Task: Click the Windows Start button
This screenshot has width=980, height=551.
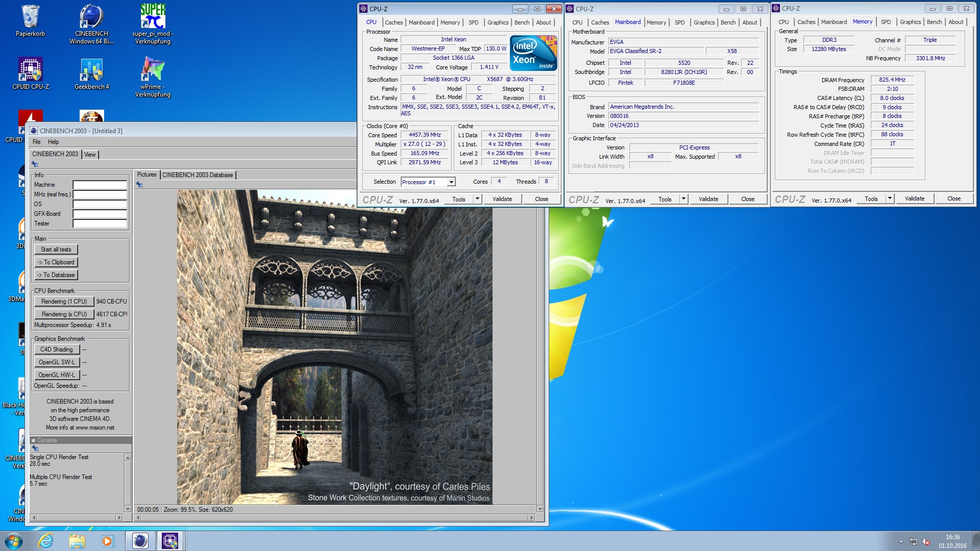Action: [x=14, y=541]
